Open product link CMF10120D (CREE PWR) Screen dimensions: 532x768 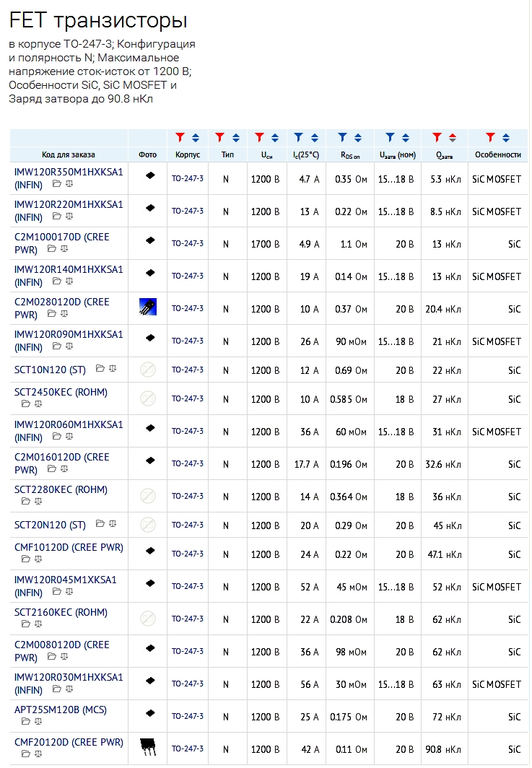click(69, 548)
